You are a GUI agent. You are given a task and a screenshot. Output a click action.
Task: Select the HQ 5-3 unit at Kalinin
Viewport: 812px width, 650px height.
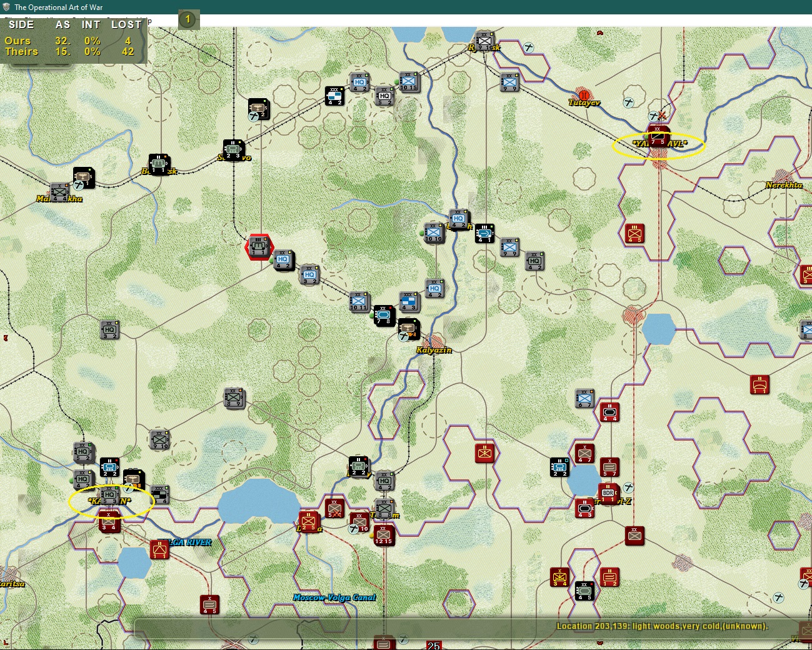(109, 495)
